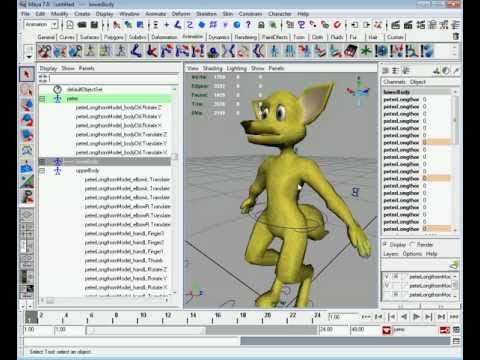This screenshot has height=360, width=480.
Task: Choose the Scale tool in toolbox
Action: click(x=27, y=135)
